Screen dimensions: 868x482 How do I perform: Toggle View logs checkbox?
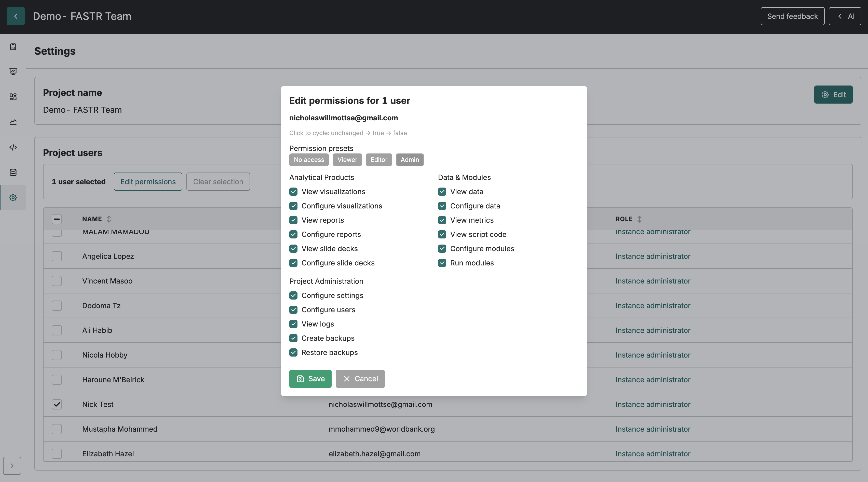click(293, 324)
